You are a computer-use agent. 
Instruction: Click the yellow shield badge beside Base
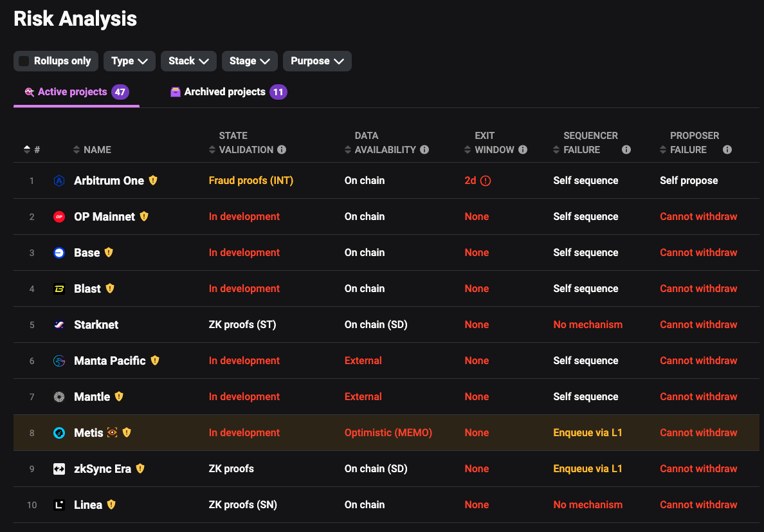pos(109,253)
